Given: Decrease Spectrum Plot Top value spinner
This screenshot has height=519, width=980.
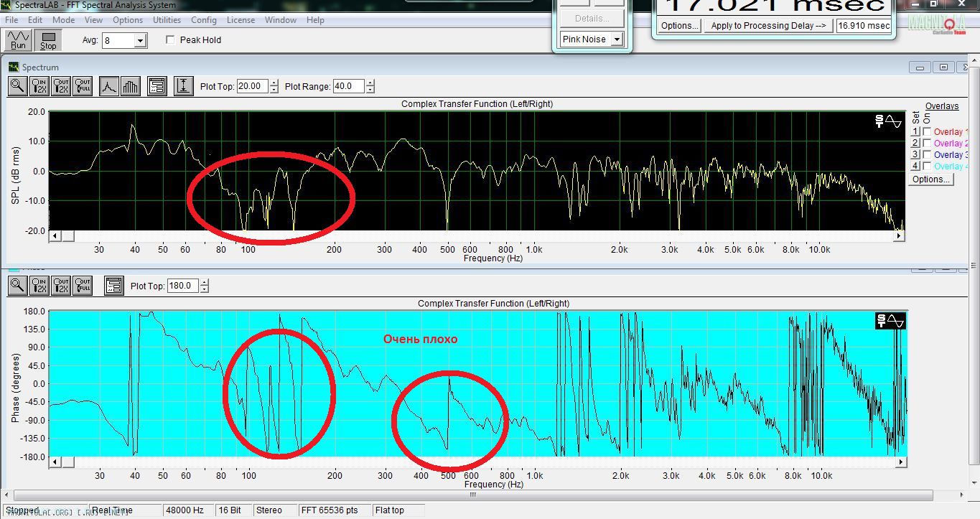Looking at the screenshot, I should (x=274, y=90).
